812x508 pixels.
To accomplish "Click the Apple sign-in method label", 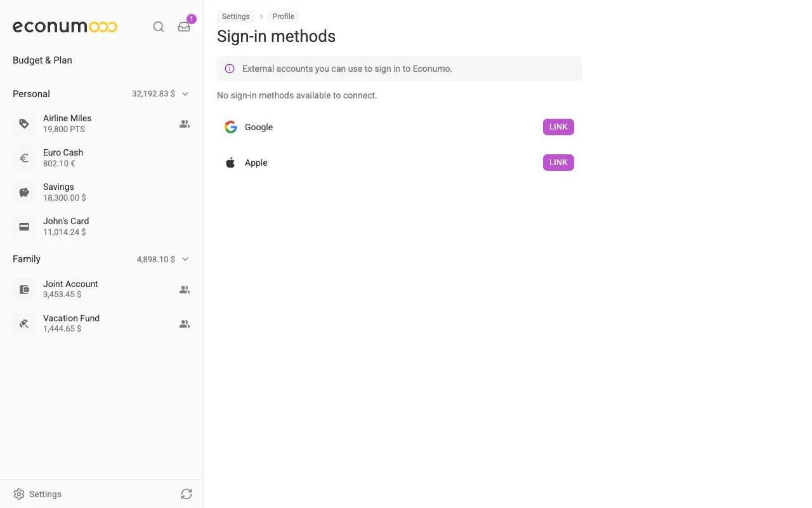I will pyautogui.click(x=256, y=163).
